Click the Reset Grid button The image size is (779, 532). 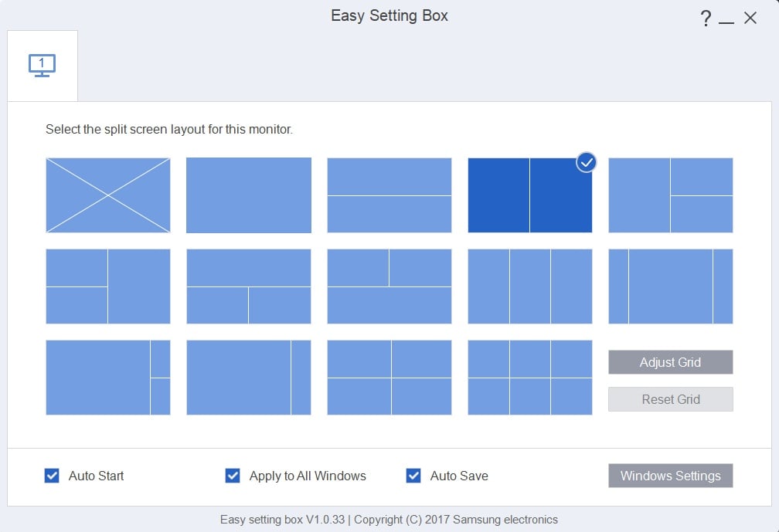click(670, 399)
